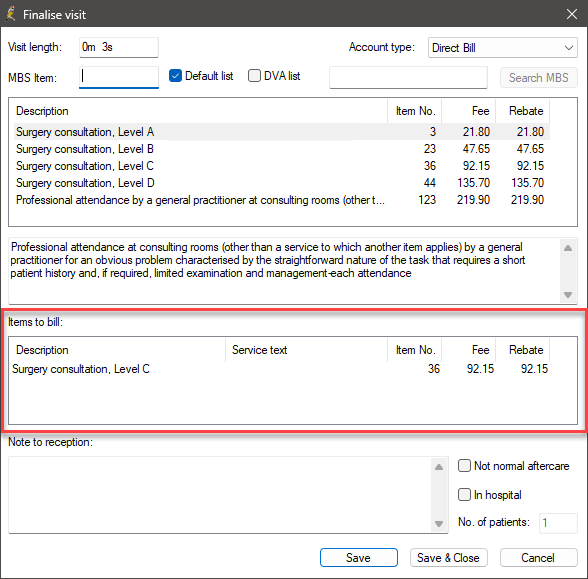Tick the Not normal aftercare checkbox
Screen dimensions: 588x579
point(464,466)
